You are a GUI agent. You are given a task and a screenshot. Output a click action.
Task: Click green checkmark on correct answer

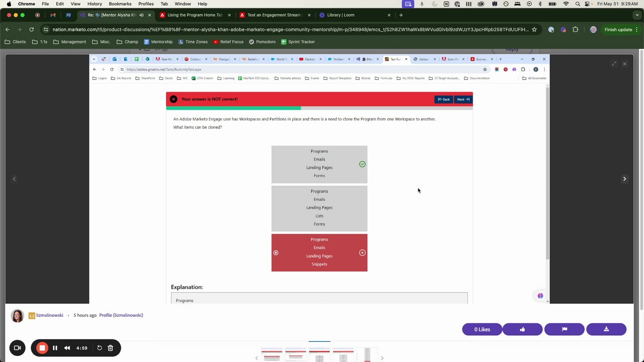pyautogui.click(x=362, y=164)
